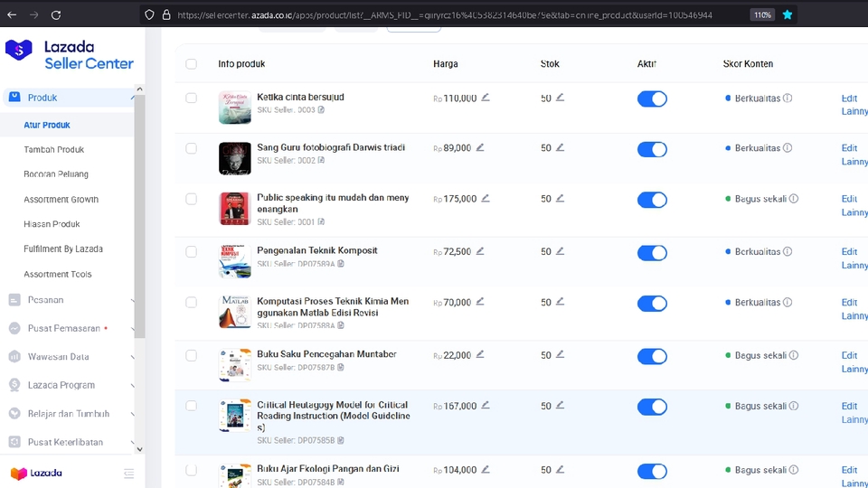Click sidebar scrollbar up arrow

(x=139, y=89)
